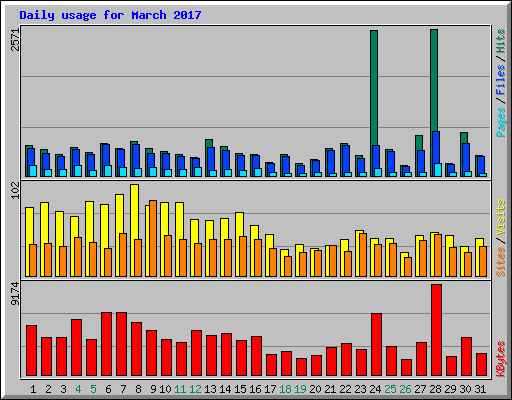Click the 102 axis value
The width and height of the screenshot is (512, 400).
[15, 191]
